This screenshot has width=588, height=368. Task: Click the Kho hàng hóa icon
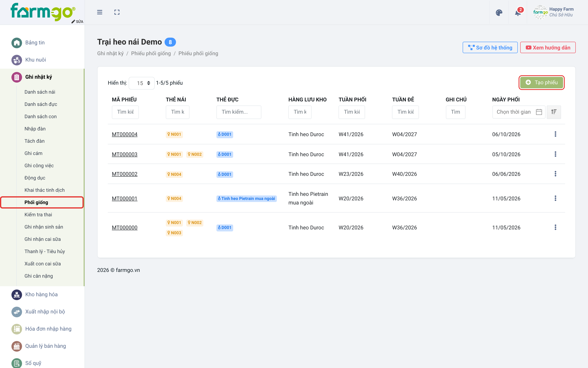17,294
